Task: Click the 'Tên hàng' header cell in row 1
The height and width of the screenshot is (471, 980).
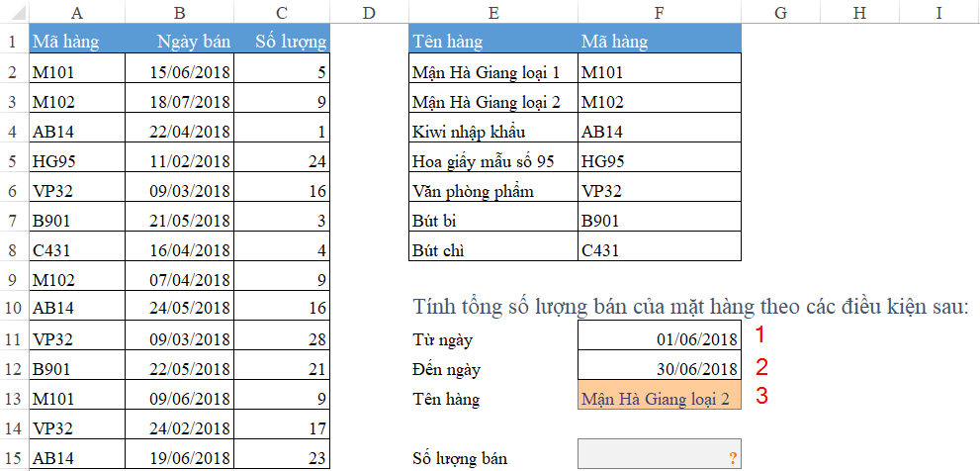Action: pos(493,39)
